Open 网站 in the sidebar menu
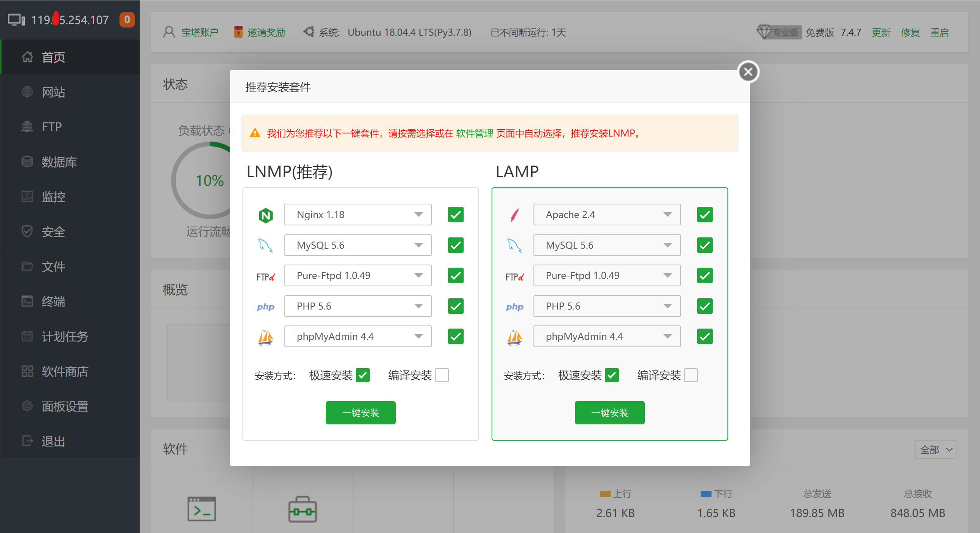The width and height of the screenshot is (980, 533). point(70,92)
